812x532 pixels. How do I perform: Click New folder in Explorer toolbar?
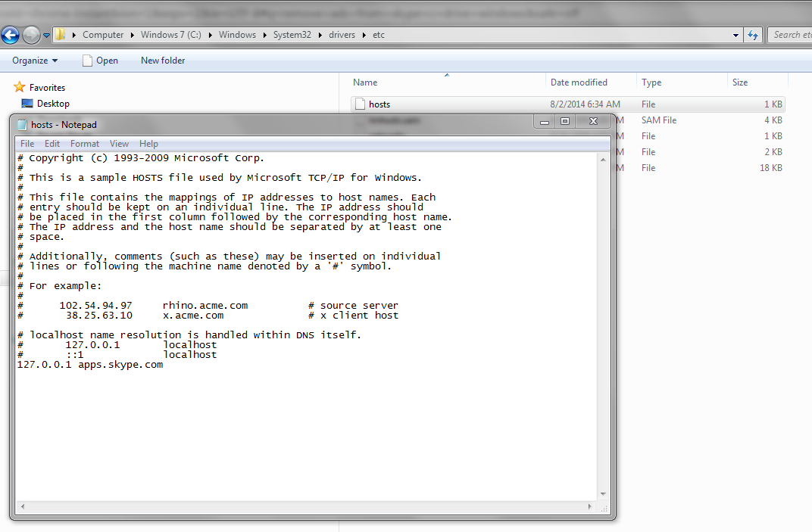(x=163, y=61)
